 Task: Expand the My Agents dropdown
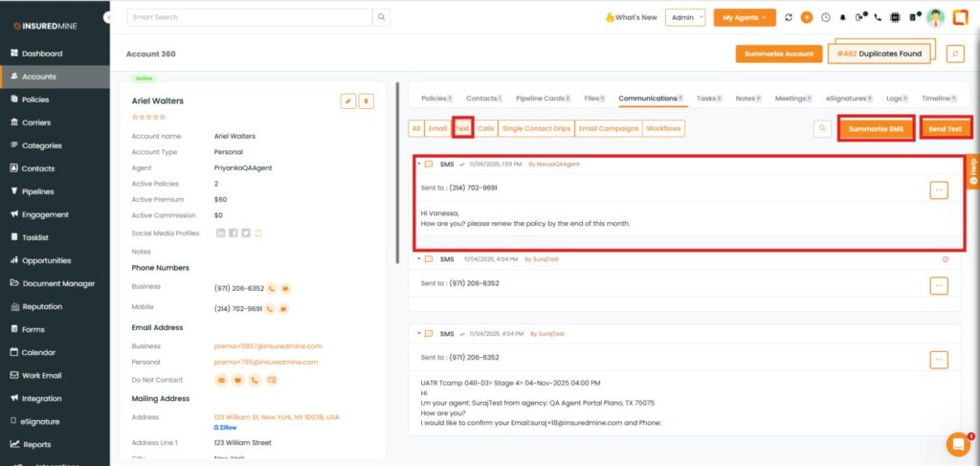744,17
